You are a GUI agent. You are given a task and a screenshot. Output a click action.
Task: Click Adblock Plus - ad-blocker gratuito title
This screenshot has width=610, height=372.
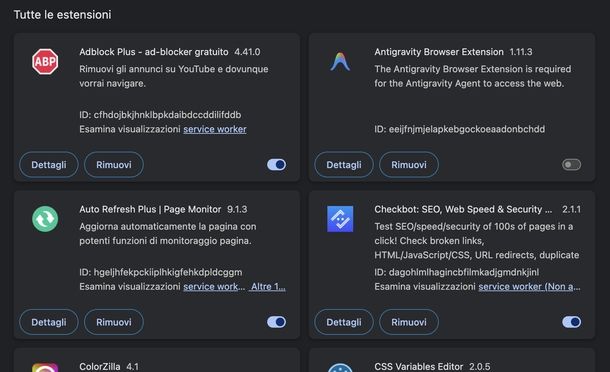pos(154,52)
